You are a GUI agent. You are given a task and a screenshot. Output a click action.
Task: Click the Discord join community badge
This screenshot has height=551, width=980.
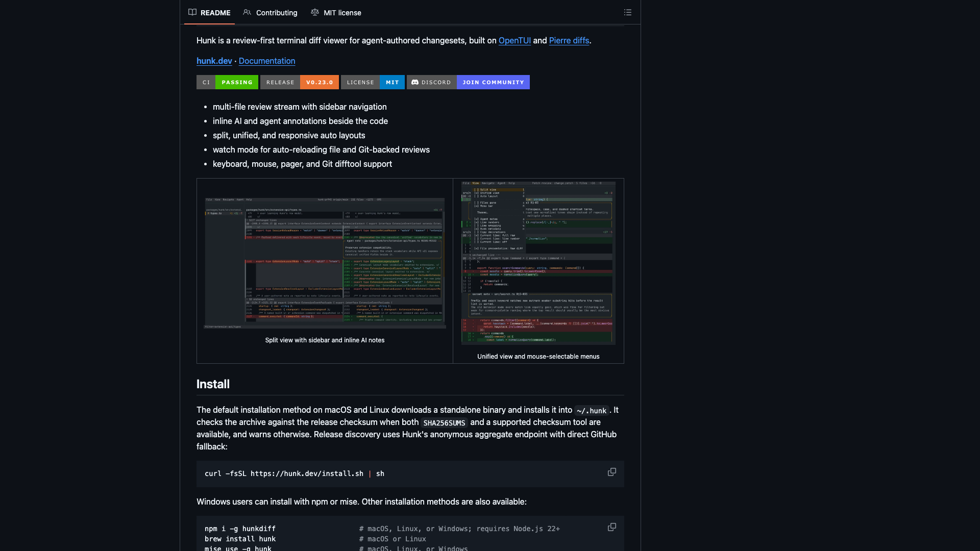468,82
